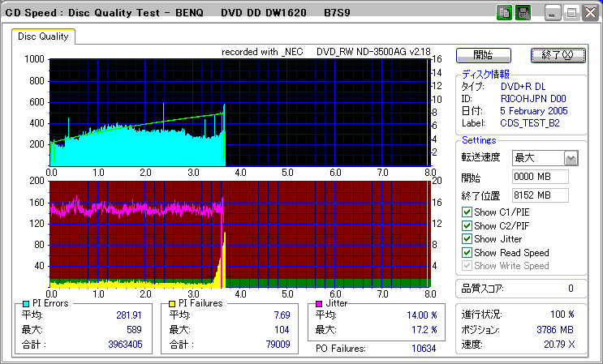Click PI Errors maximum value 589

tap(134, 330)
